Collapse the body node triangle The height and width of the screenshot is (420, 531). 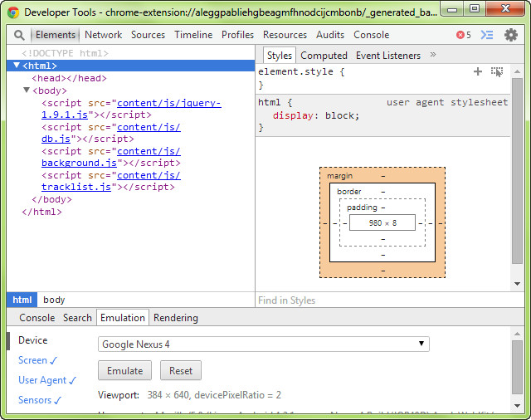point(27,90)
